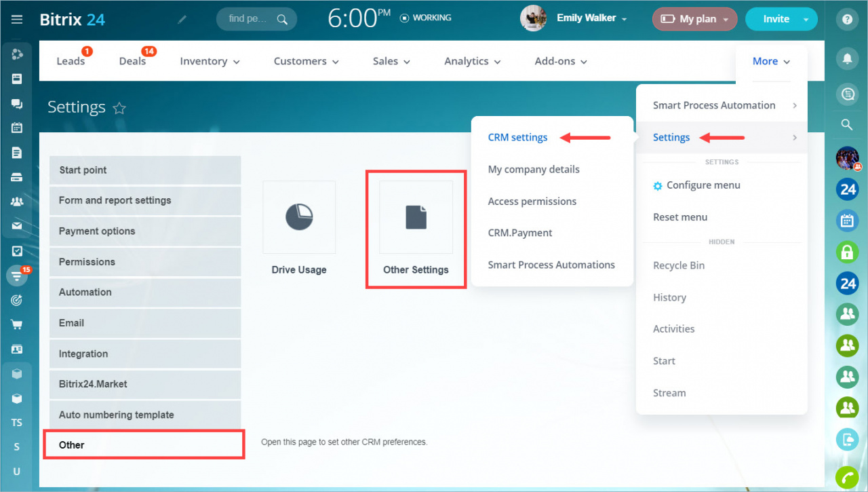This screenshot has height=492, width=868.
Task: Open Automation settings section
Action: click(145, 292)
